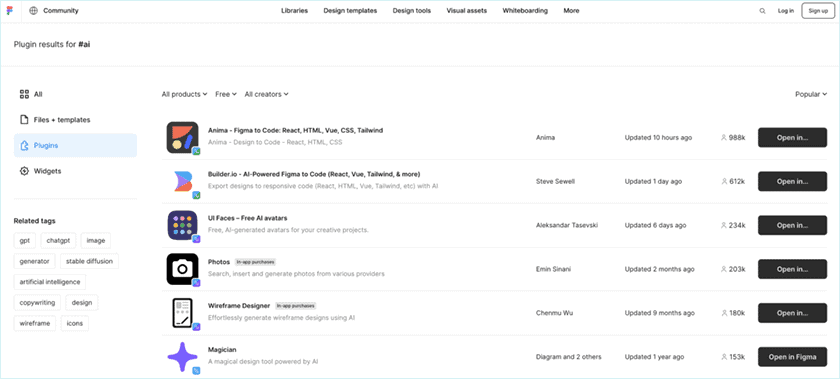
Task: Click the Wireframe Designer plugin icon
Action: [x=183, y=313]
